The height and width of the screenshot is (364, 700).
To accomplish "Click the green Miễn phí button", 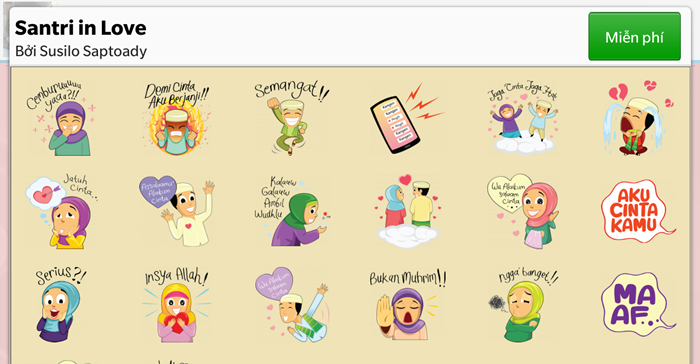I will 634,37.
